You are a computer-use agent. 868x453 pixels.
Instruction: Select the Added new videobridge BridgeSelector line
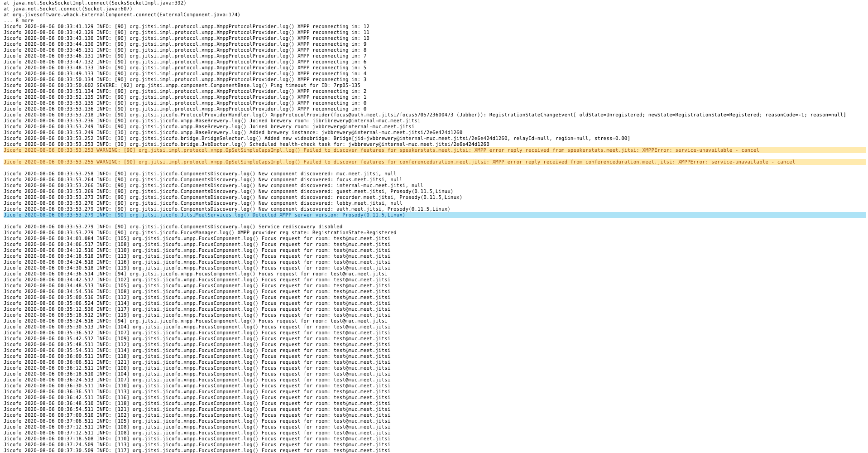(226, 138)
